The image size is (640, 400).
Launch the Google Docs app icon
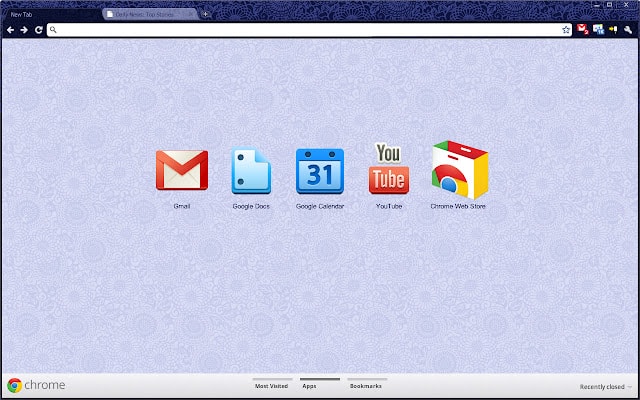[x=251, y=171]
